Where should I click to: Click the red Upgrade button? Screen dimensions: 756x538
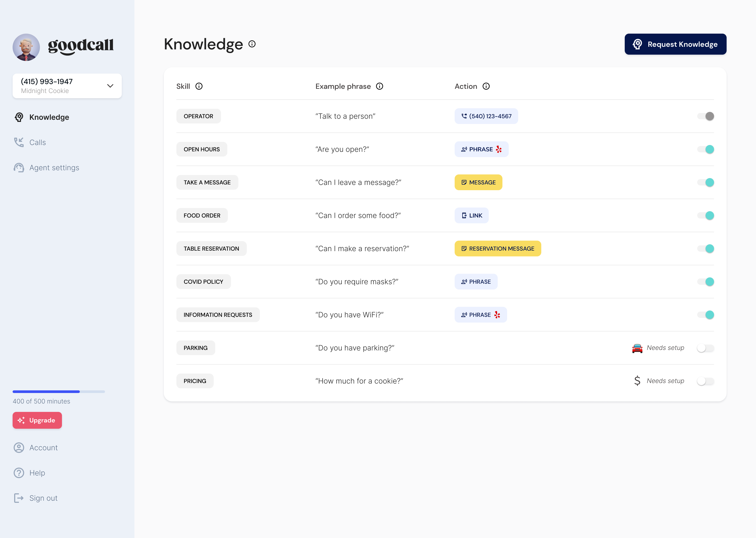click(37, 420)
